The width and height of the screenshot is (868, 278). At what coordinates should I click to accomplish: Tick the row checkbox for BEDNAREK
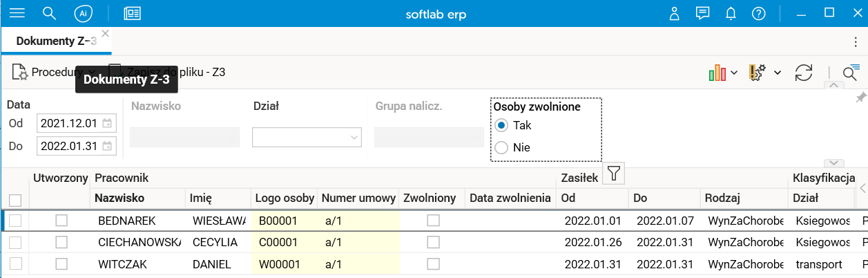[15, 221]
